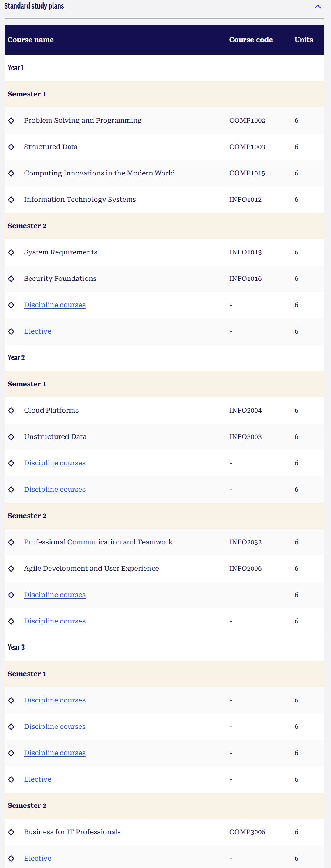Click the Course name column header

click(31, 40)
